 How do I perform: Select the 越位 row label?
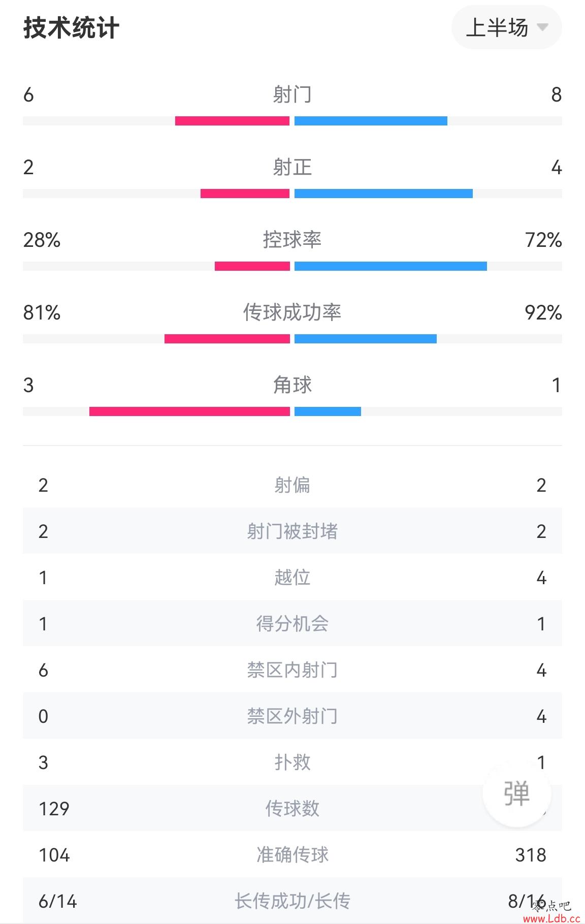pos(292,577)
